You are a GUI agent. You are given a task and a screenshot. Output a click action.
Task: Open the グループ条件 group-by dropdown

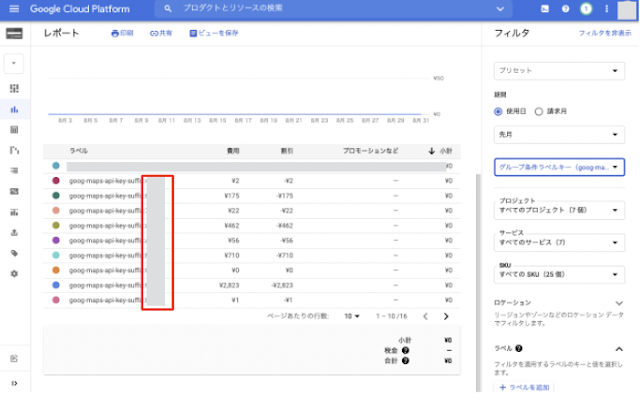point(559,167)
